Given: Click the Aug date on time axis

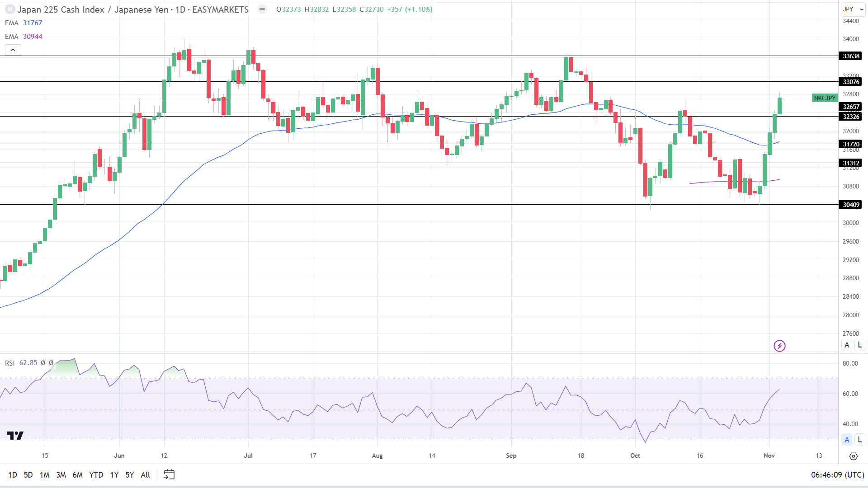Looking at the screenshot, I should pyautogui.click(x=377, y=455).
